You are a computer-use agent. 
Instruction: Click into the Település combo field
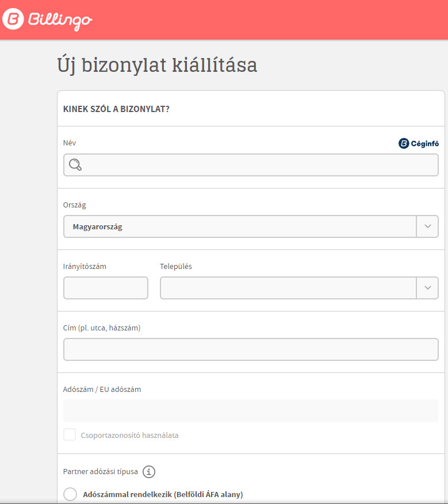tap(288, 288)
